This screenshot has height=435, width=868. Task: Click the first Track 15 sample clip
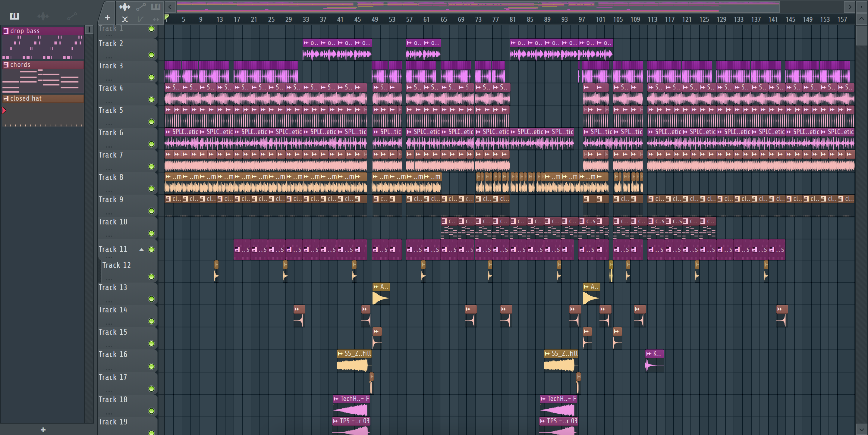click(x=377, y=338)
